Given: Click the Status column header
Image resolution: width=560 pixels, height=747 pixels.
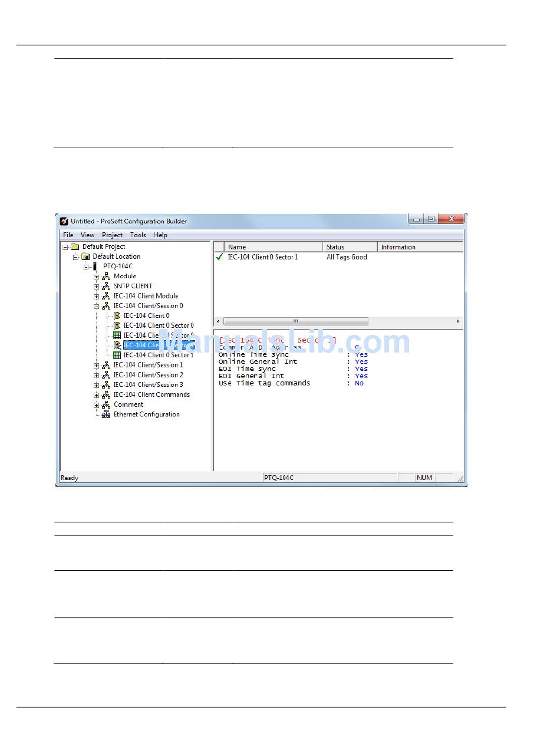Looking at the screenshot, I should tap(350, 247).
